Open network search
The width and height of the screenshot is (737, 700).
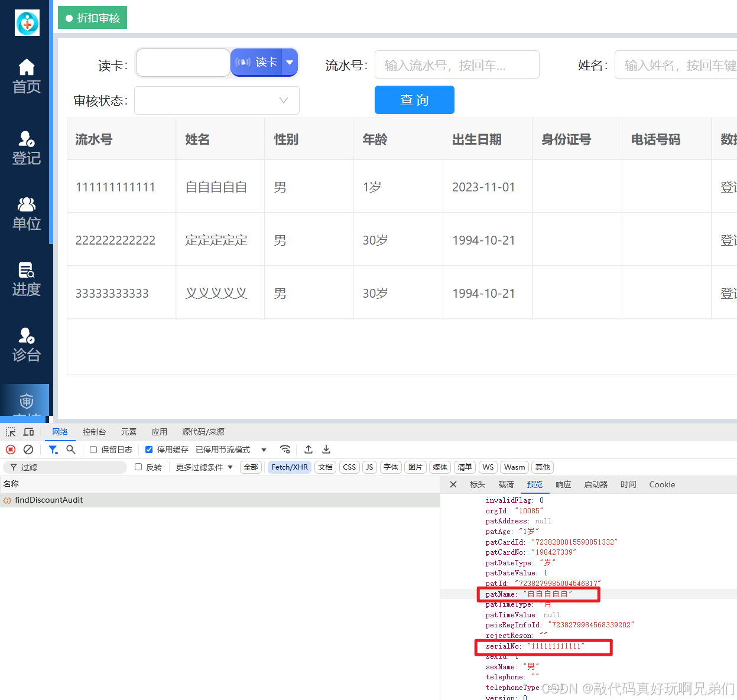(70, 450)
